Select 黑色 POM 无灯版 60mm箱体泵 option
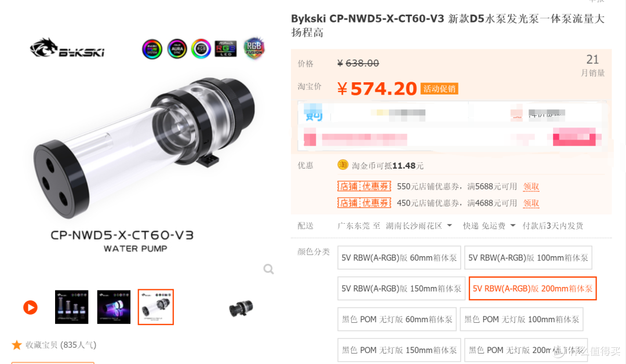 (397, 319)
